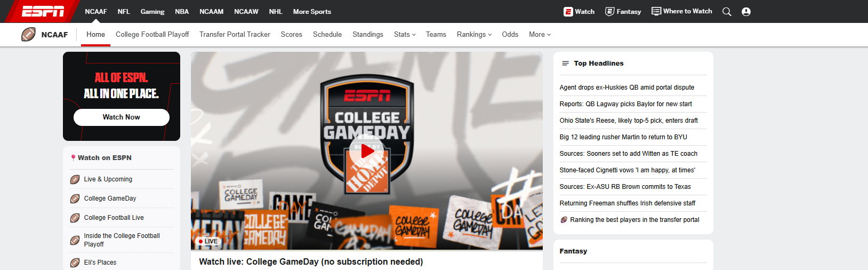
Task: Click football icon beside transfer portal ranking
Action: (x=564, y=220)
